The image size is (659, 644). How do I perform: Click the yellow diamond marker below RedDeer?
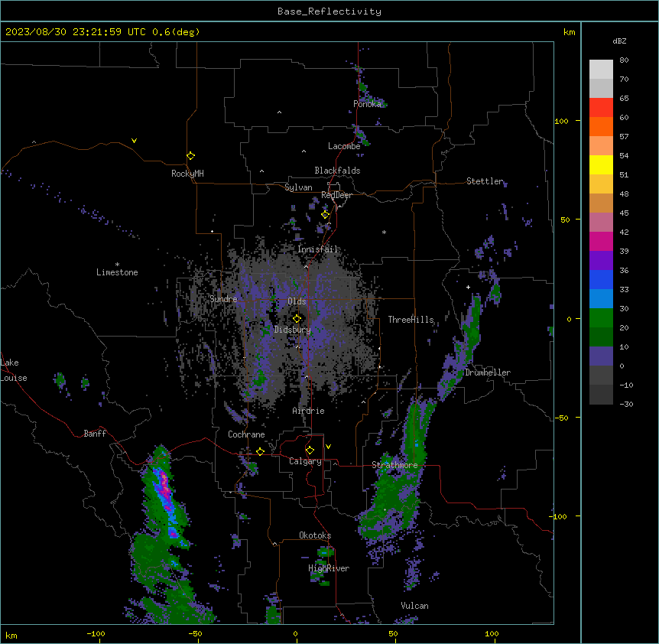[325, 215]
